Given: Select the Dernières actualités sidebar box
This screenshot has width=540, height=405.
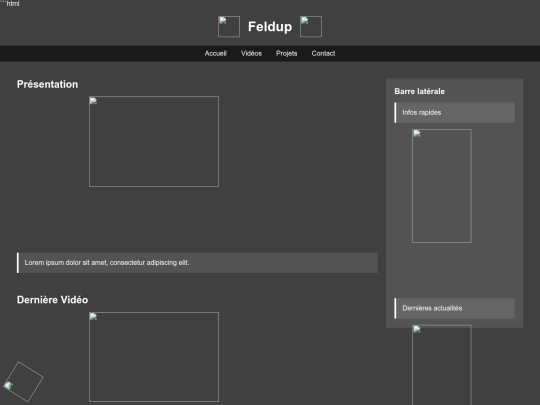Looking at the screenshot, I should pos(455,308).
